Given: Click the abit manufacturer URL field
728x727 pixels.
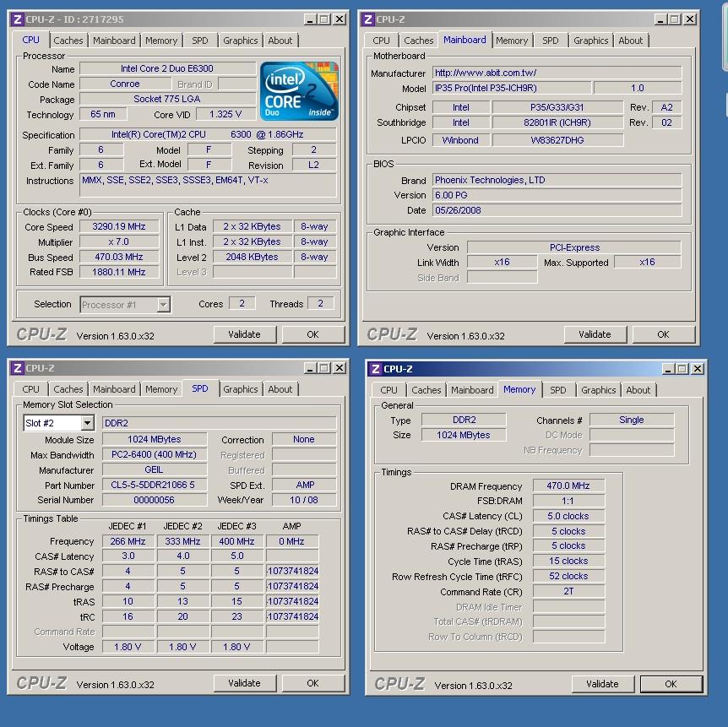Looking at the screenshot, I should coord(557,73).
